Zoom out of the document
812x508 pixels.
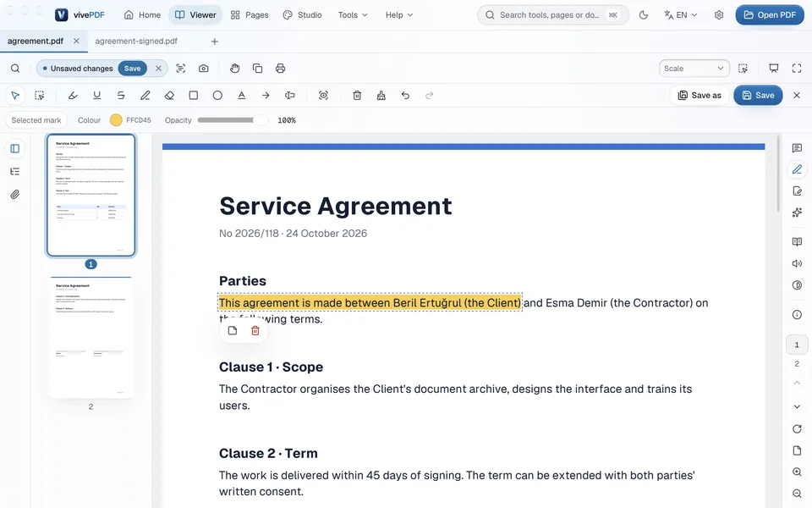(x=797, y=494)
